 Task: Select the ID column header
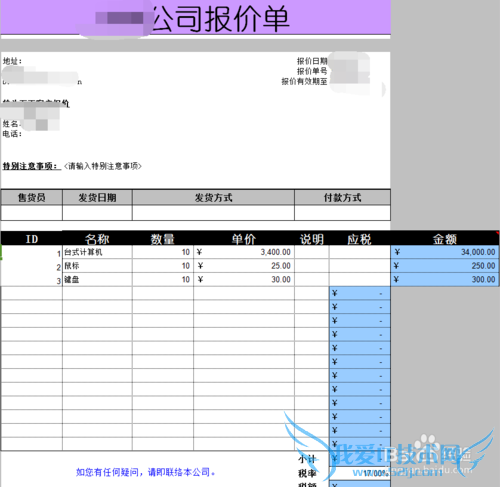pos(32,239)
